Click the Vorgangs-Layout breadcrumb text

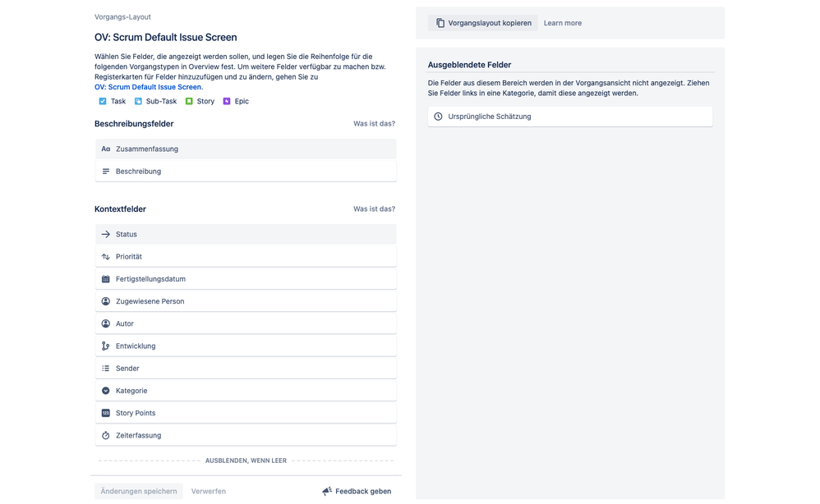pos(122,16)
